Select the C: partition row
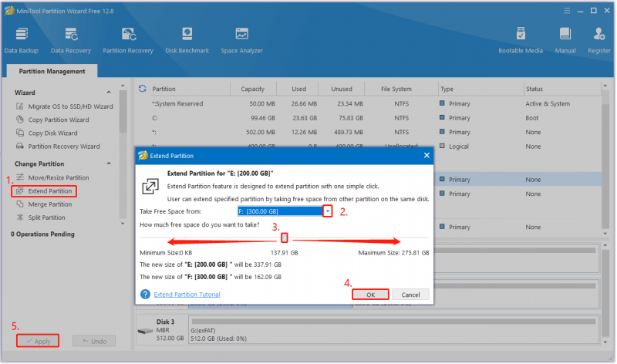The width and height of the screenshot is (617, 364). 369,118
